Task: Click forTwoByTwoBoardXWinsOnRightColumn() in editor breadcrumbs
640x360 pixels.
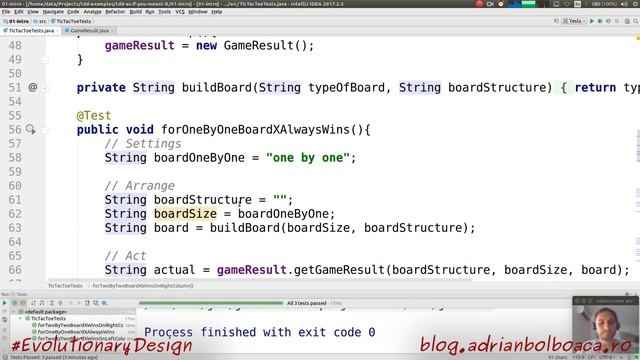Action: (x=143, y=286)
